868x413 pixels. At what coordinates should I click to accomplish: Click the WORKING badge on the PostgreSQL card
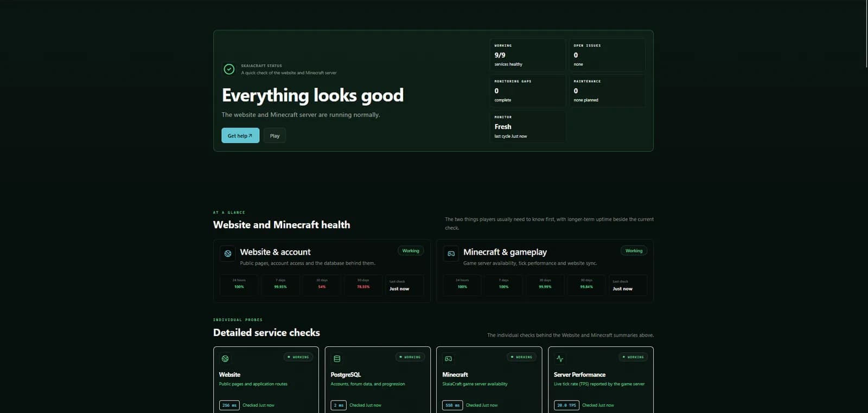[x=410, y=357]
